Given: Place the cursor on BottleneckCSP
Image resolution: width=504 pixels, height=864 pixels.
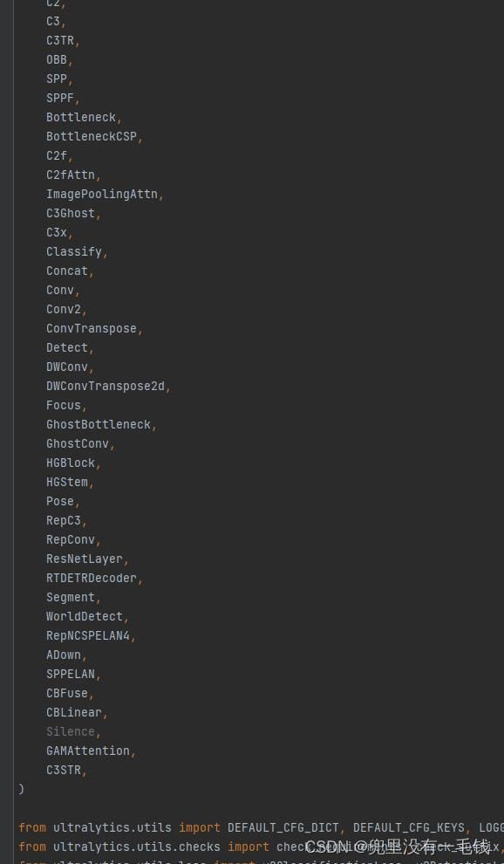Looking at the screenshot, I should [92, 137].
